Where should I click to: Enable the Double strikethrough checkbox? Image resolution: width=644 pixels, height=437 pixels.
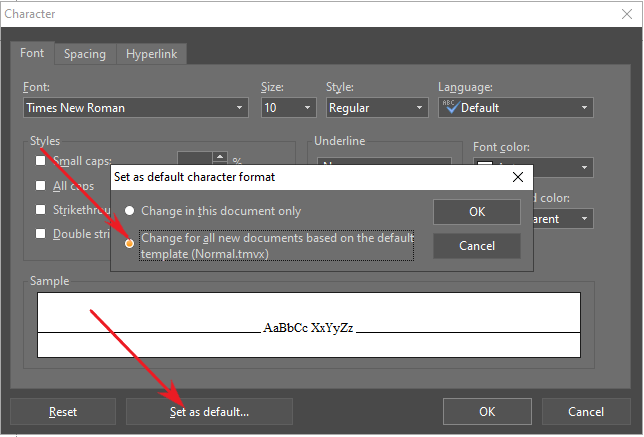pyautogui.click(x=41, y=234)
